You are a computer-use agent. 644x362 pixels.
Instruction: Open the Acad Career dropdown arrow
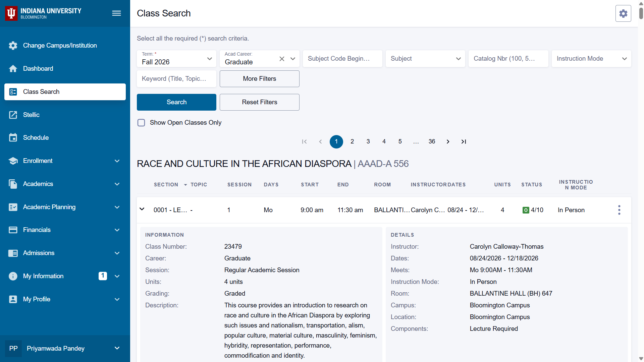point(293,59)
